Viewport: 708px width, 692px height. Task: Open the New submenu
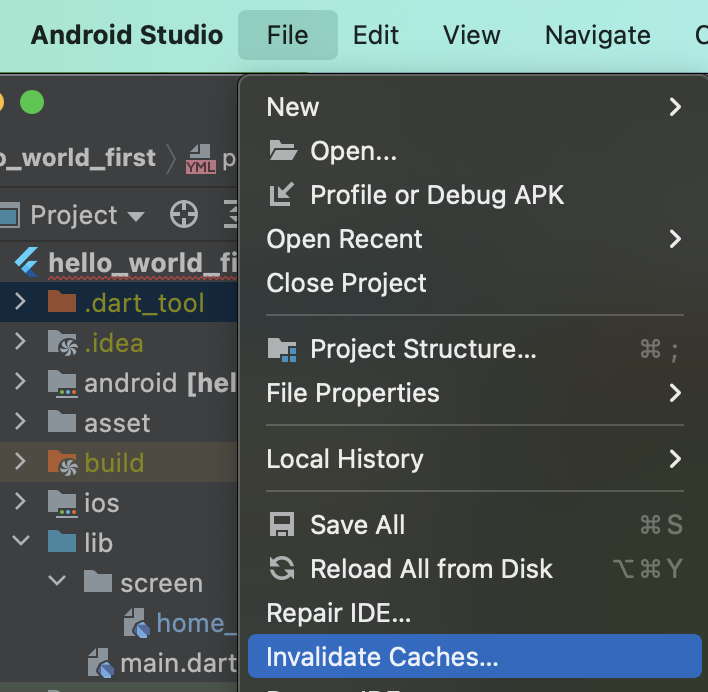(x=475, y=107)
